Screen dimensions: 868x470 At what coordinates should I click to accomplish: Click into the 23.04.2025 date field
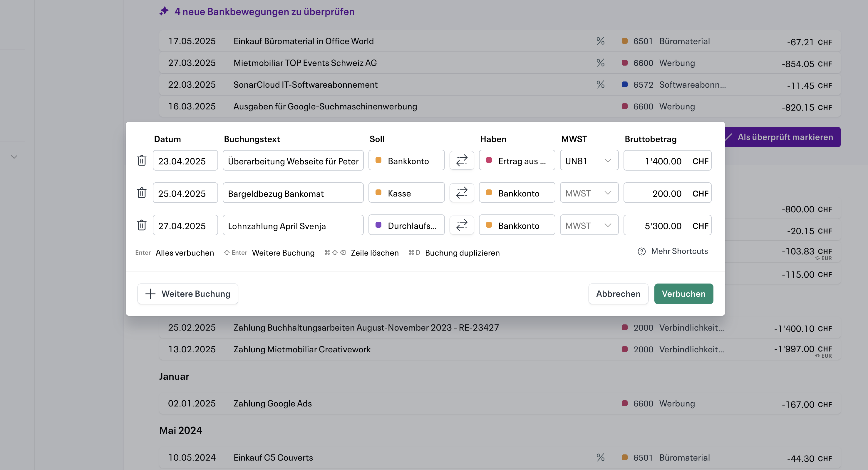coord(185,161)
